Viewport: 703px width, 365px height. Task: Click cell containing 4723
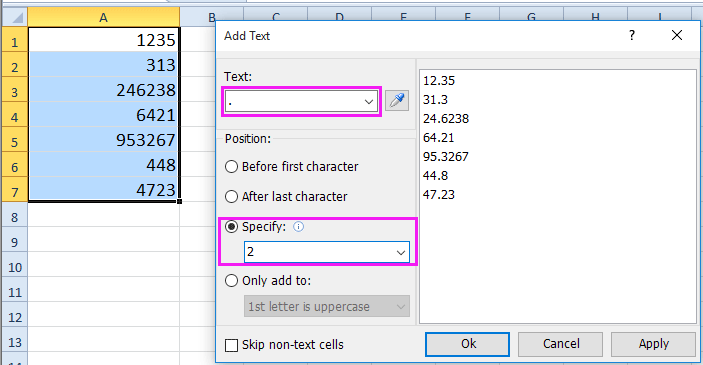(x=104, y=190)
